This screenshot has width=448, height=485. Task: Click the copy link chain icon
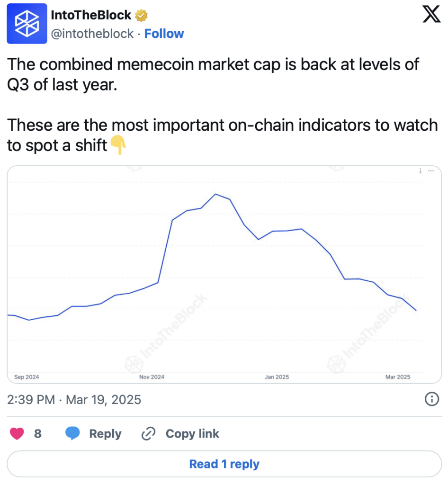148,433
